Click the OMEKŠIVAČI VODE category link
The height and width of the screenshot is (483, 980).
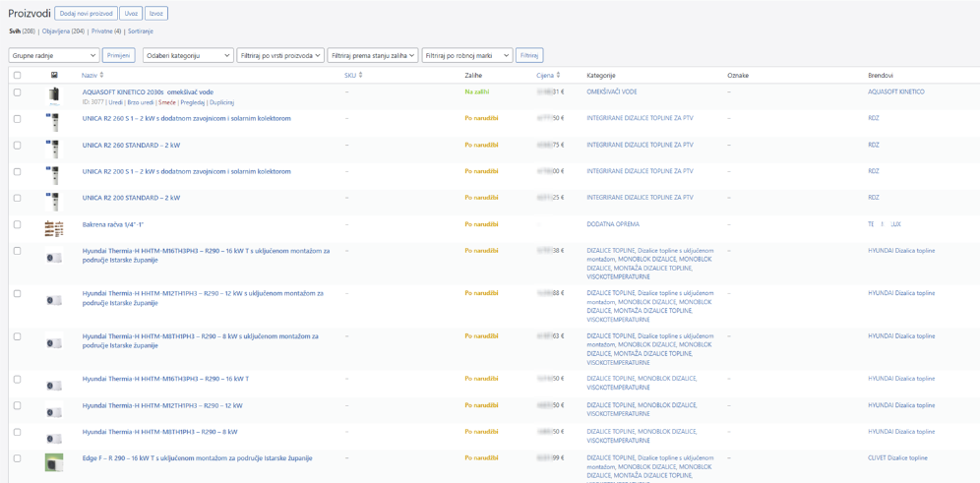[x=612, y=91]
